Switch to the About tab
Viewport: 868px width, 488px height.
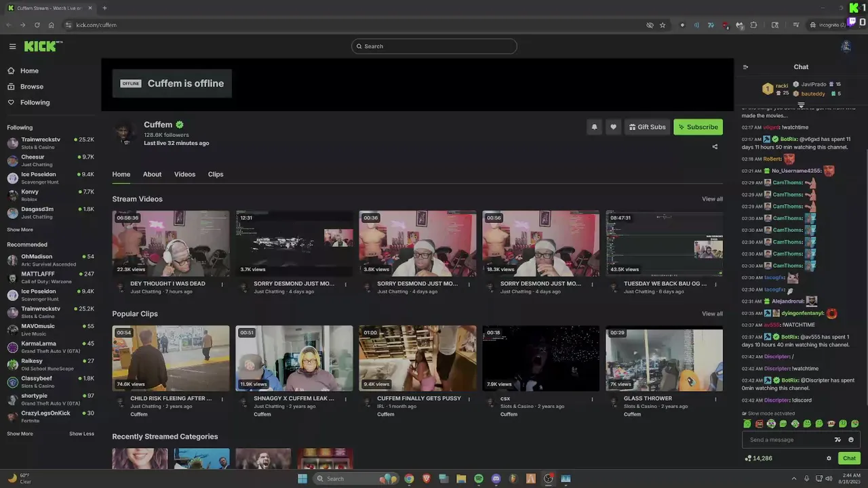pos(152,174)
